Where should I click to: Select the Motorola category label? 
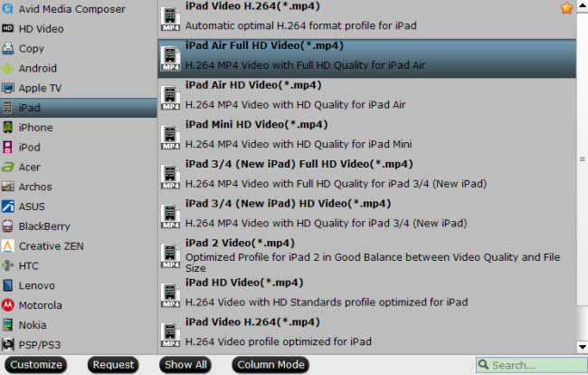tap(41, 305)
